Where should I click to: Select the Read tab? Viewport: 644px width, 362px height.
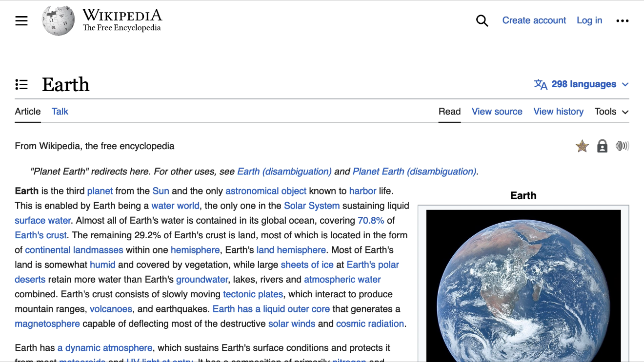pyautogui.click(x=450, y=112)
